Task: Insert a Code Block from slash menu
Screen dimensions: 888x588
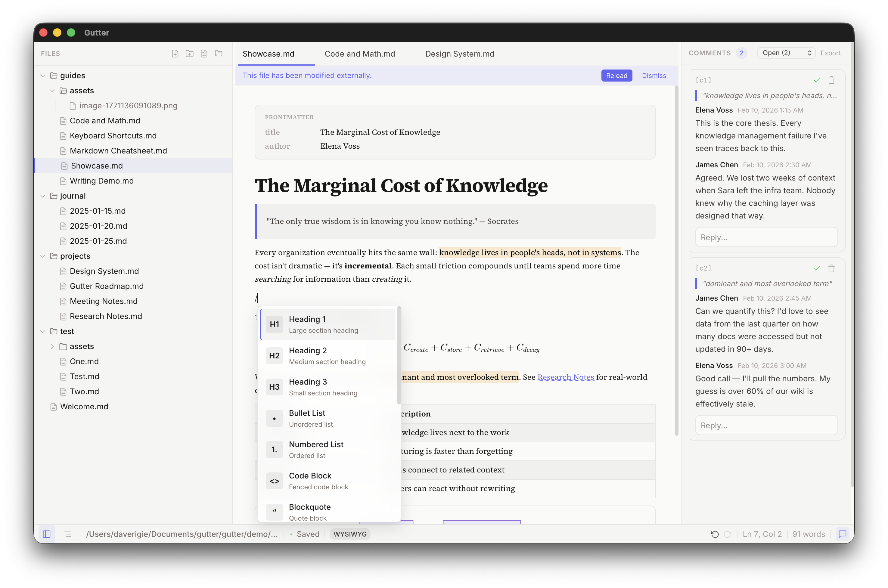Action: tap(328, 481)
